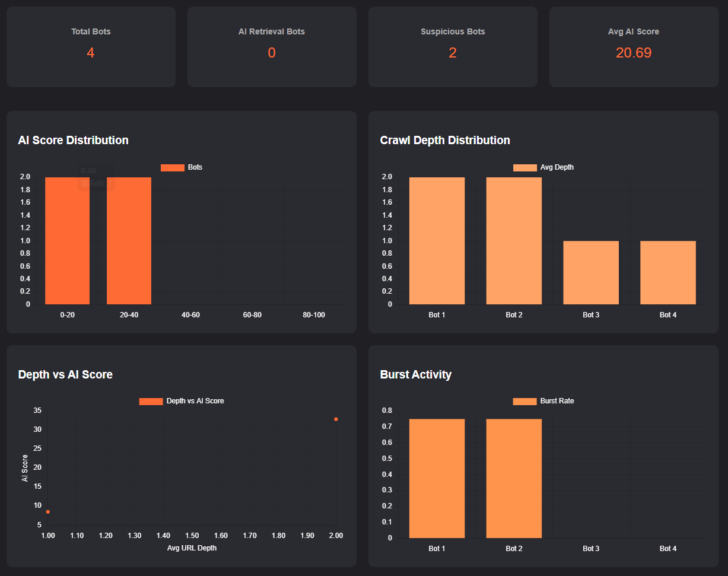Screen dimensions: 728x576
Task: Select Bot 4 bar in Crawl Depth chart
Action: point(668,272)
